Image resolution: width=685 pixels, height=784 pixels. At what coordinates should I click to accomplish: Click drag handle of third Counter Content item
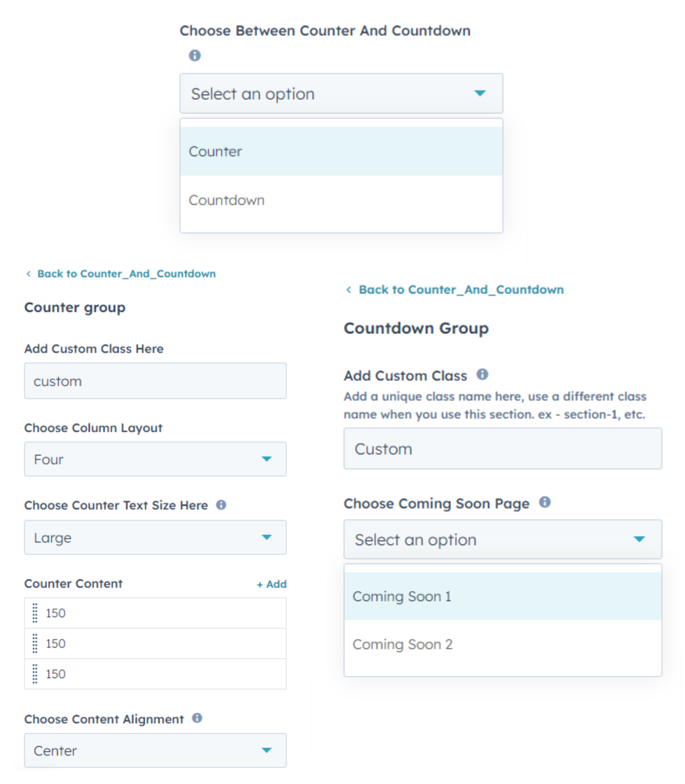[x=35, y=674]
